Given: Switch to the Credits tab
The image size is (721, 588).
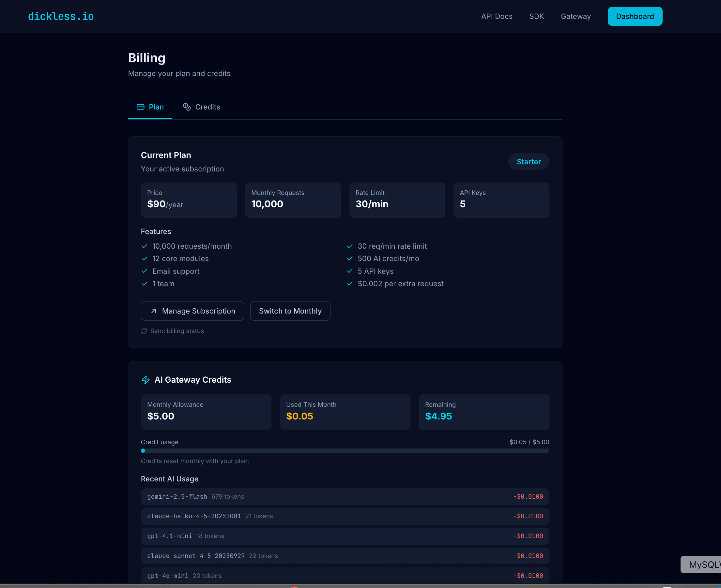Looking at the screenshot, I should [201, 107].
